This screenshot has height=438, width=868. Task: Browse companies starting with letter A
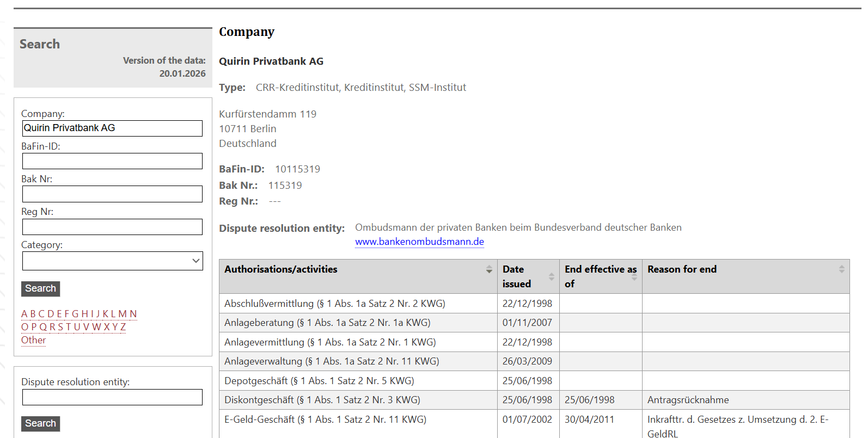[24, 314]
